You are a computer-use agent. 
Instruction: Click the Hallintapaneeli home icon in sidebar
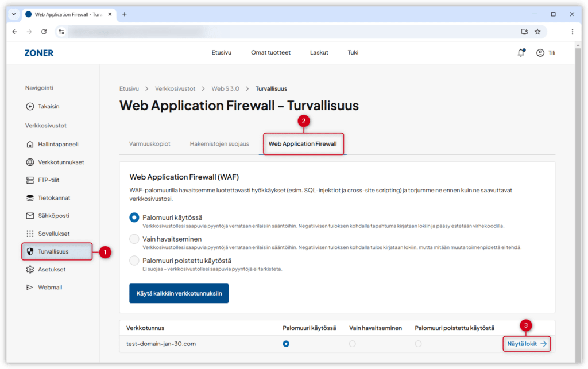[x=30, y=144]
